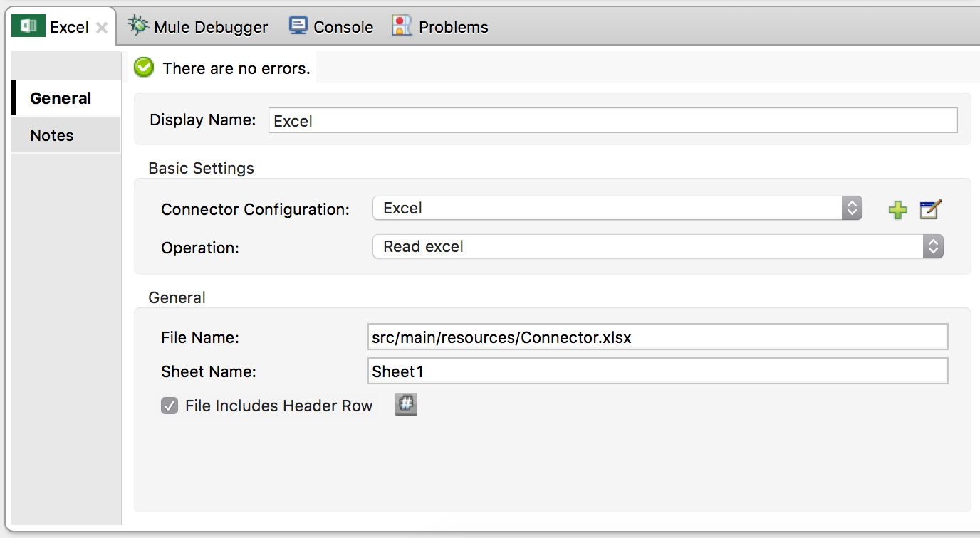
Task: Click the 'Operation:' label
Action: pyautogui.click(x=200, y=248)
